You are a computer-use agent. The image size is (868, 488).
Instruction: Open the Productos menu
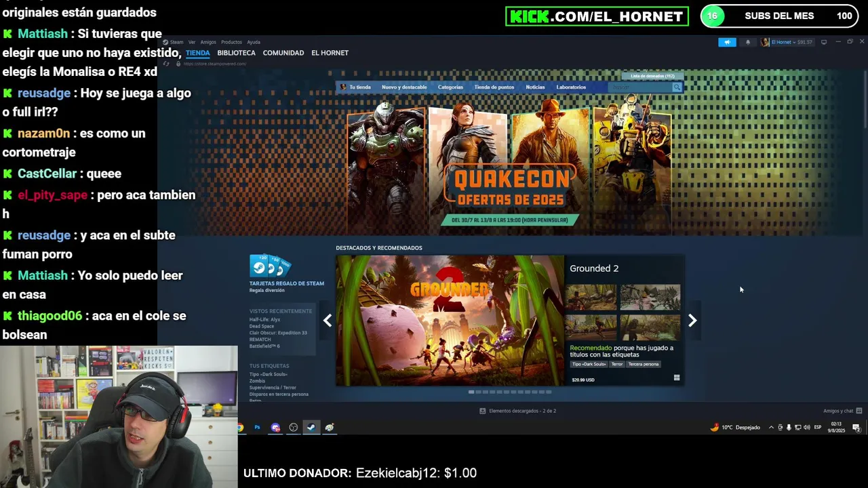click(x=231, y=42)
